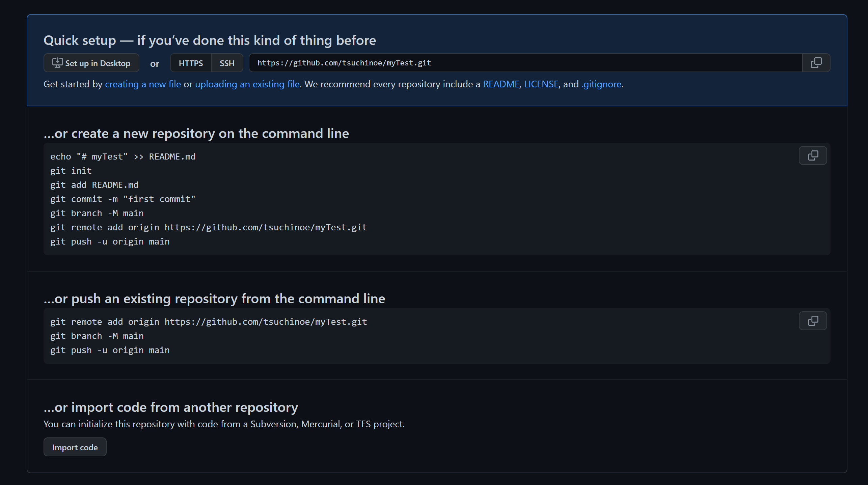Select the HTTPS tab
This screenshot has height=485, width=868.
pyautogui.click(x=191, y=62)
